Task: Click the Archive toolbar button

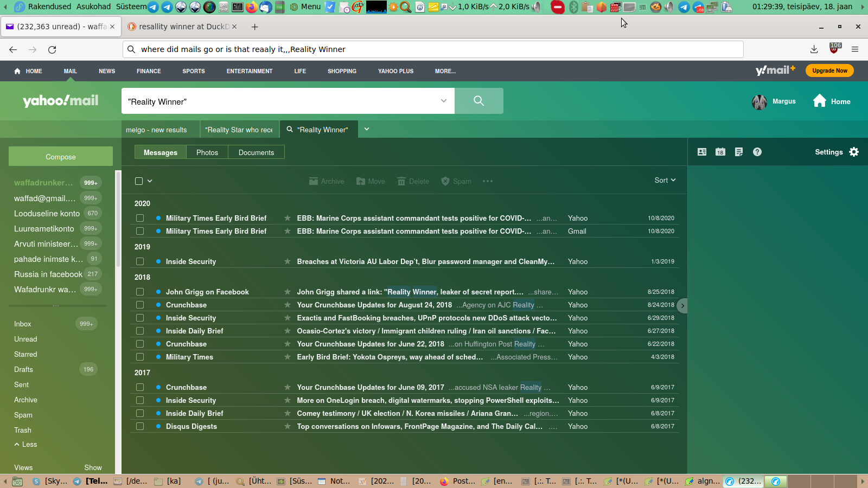Action: [327, 181]
